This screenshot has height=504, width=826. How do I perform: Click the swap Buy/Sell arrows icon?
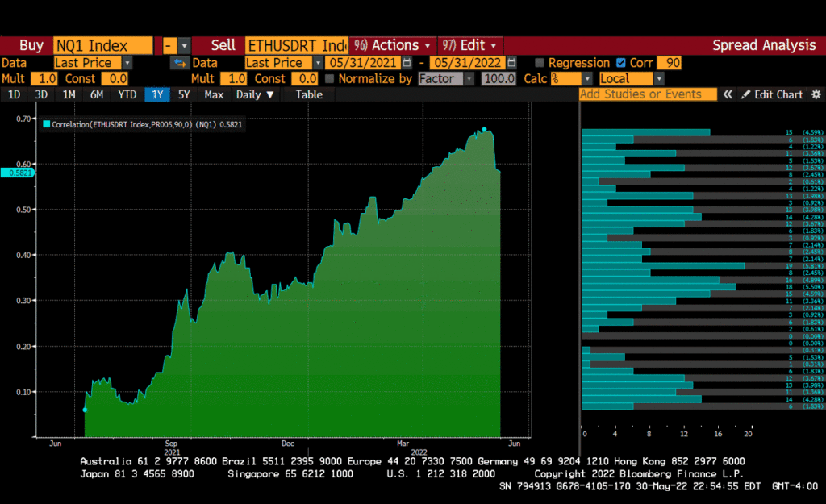(x=179, y=63)
